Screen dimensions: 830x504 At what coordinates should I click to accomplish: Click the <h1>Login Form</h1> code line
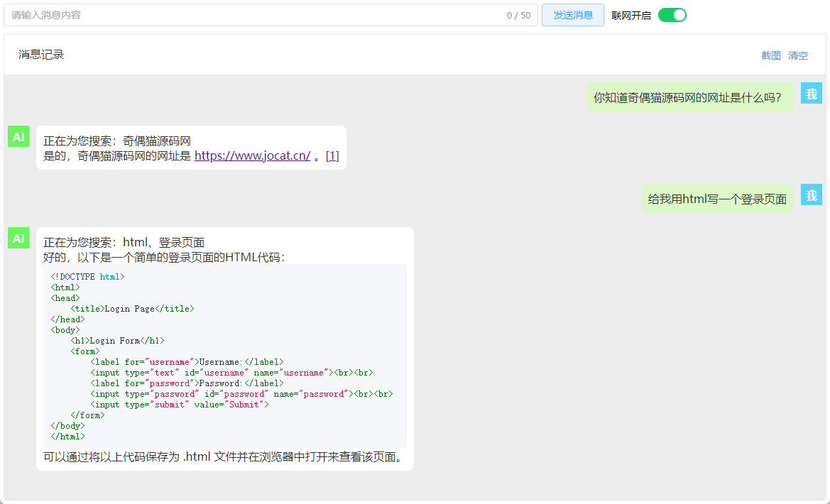(118, 341)
